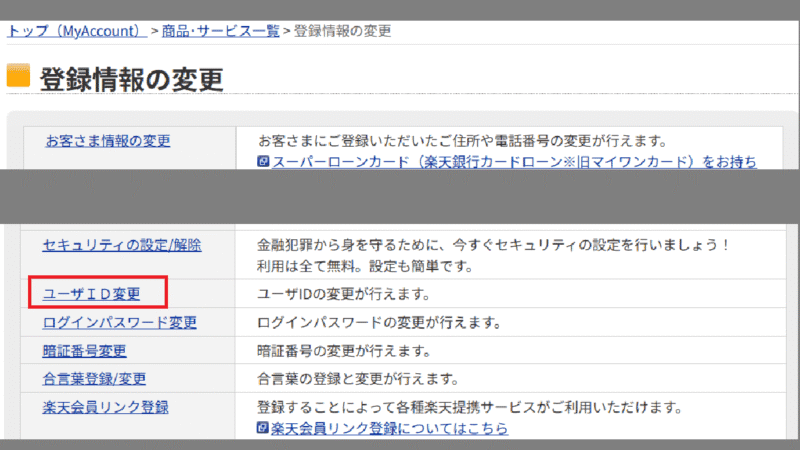Click the text ユーザIDの変更が行えます。
Viewport: 800px width, 450px height.
(343, 294)
